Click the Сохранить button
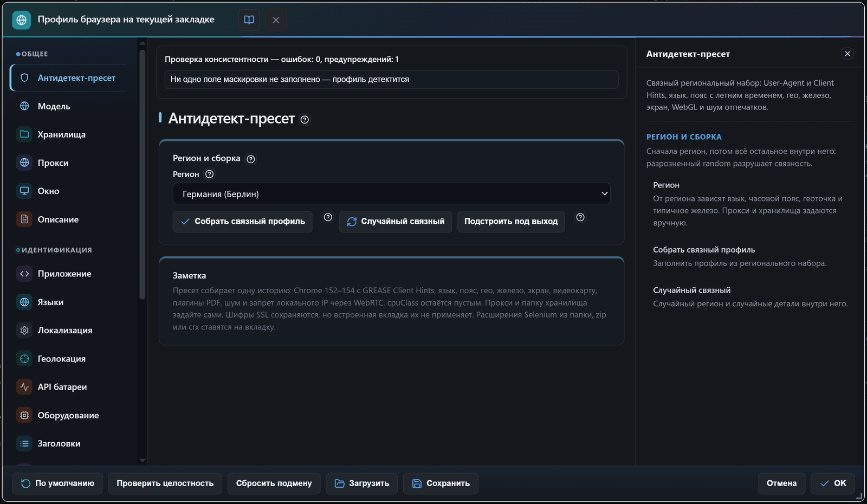867x504 pixels. click(441, 483)
